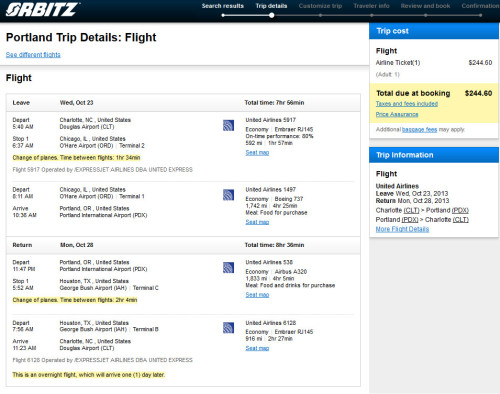Viewport: 500px width, 394px height.
Task: Click the Traveler info step
Action: (x=371, y=6)
